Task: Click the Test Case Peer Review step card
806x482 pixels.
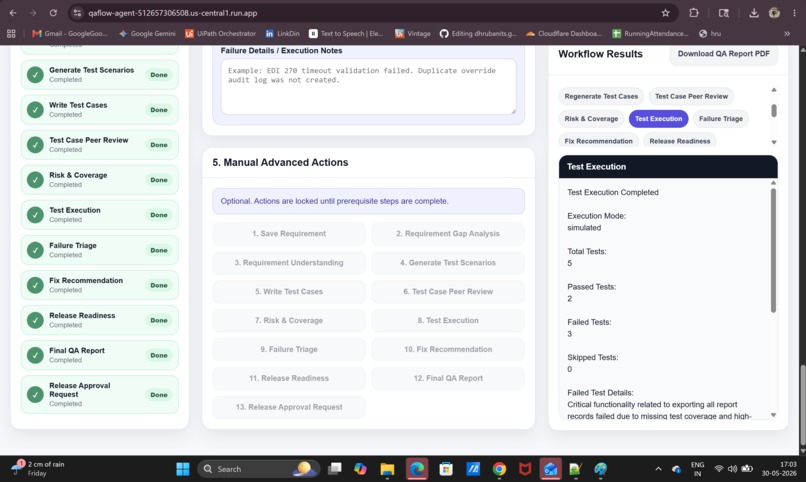Action: [x=100, y=144]
